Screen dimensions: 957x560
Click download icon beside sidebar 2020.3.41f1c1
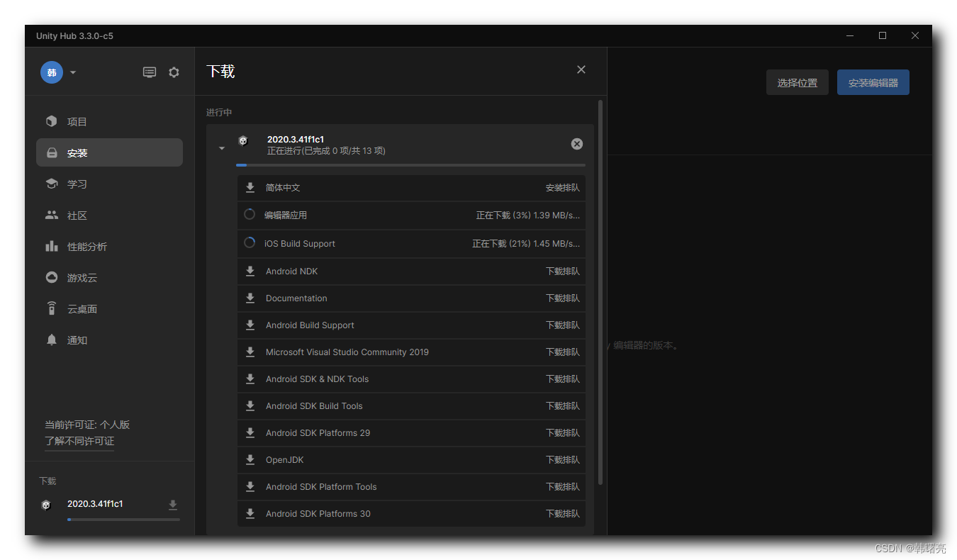click(x=172, y=505)
